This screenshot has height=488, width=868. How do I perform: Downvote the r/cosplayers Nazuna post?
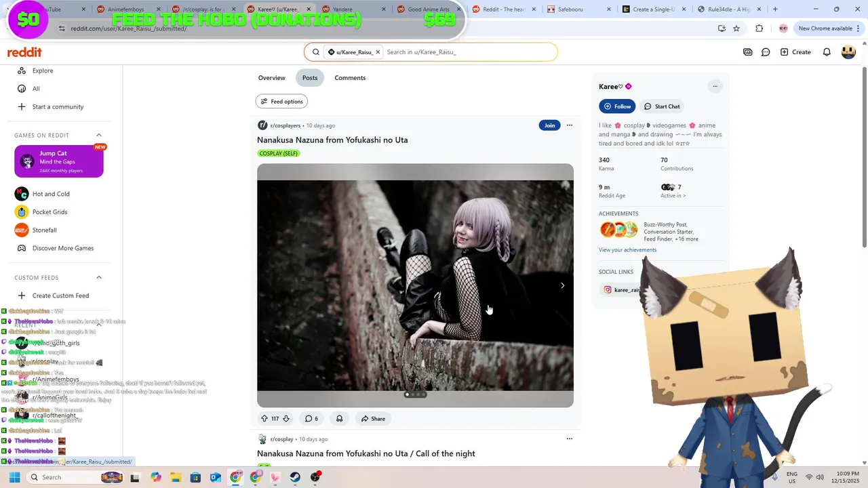285,419
